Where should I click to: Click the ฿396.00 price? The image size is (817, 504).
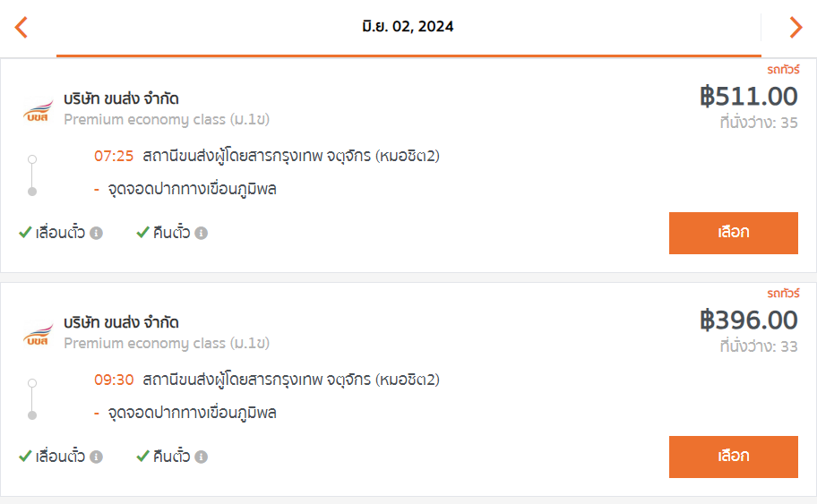tap(748, 320)
